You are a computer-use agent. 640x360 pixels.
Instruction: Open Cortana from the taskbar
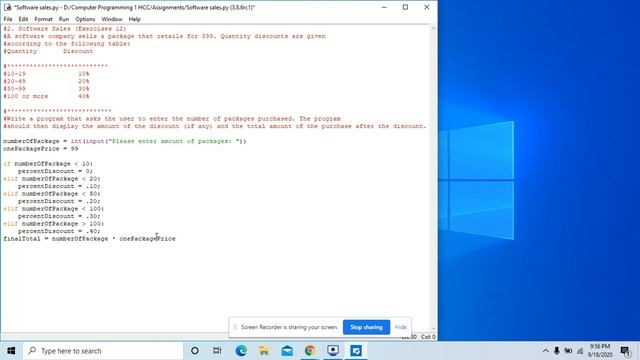click(x=195, y=351)
